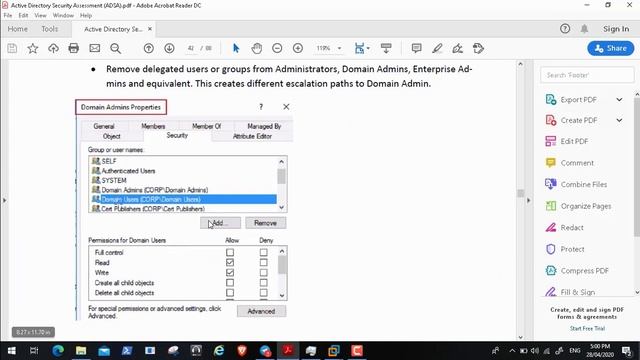Image resolution: width=640 pixels, height=360 pixels.
Task: Click the read mode keyboard icon
Action: tap(386, 48)
